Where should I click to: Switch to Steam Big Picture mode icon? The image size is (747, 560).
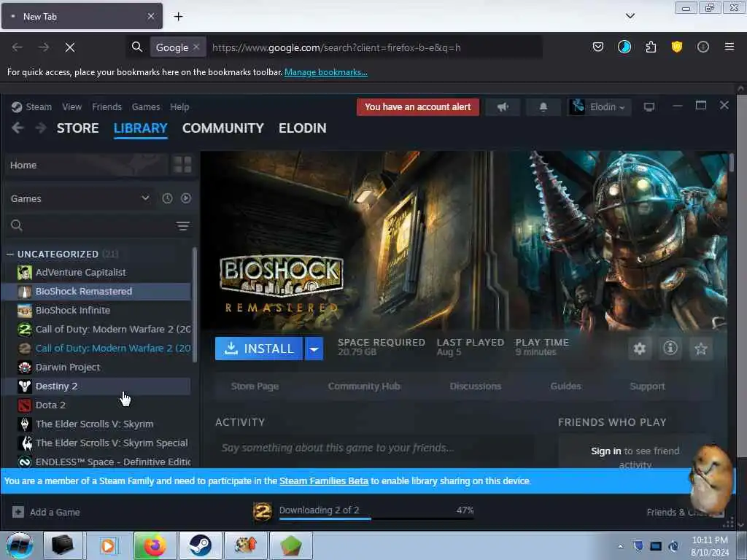coord(649,107)
